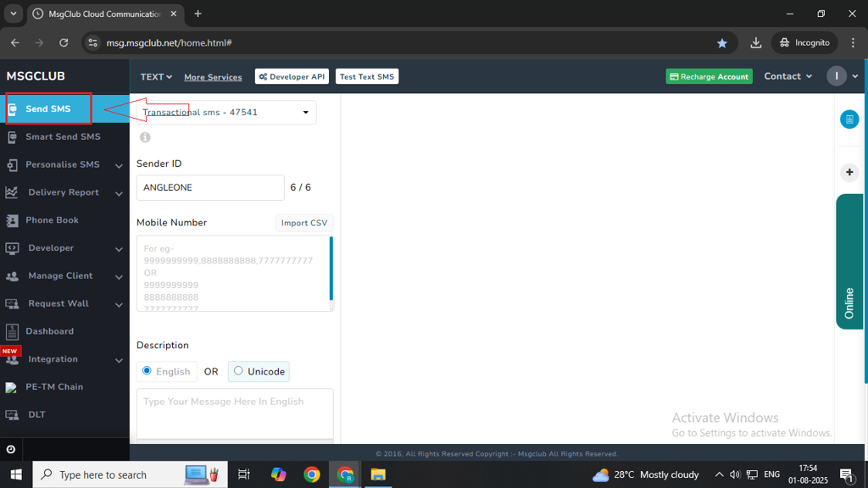868x488 pixels.
Task: Expand the Manage Client submenu arrow
Action: click(119, 277)
